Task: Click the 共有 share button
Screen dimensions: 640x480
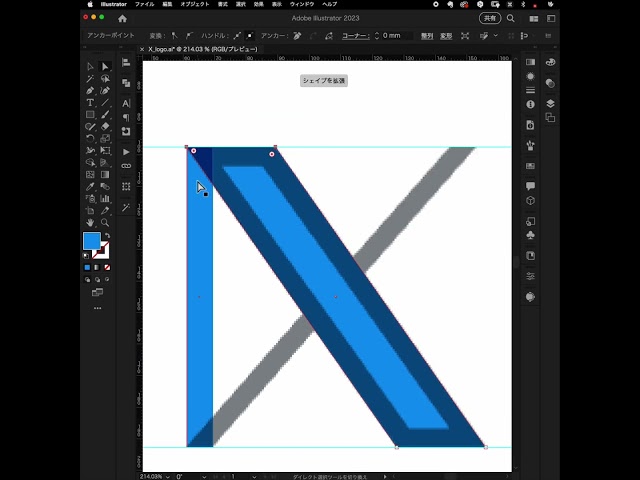Action: 490,18
